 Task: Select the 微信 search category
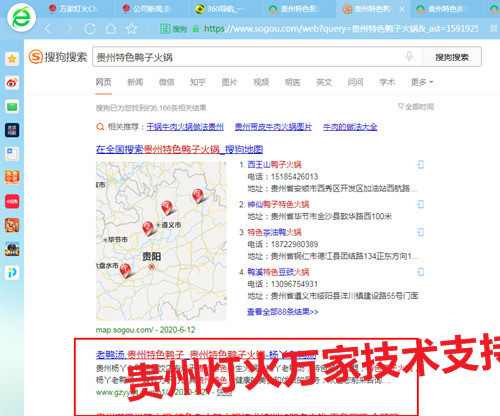(x=166, y=82)
